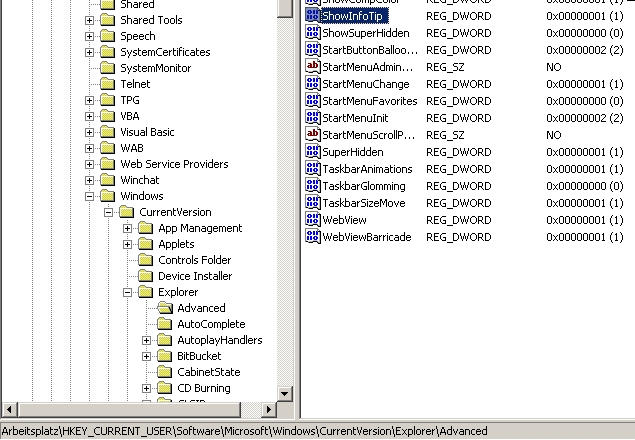This screenshot has width=635, height=440.
Task: Click the TaskbarSizeMove DWORD icon
Action: click(x=313, y=203)
